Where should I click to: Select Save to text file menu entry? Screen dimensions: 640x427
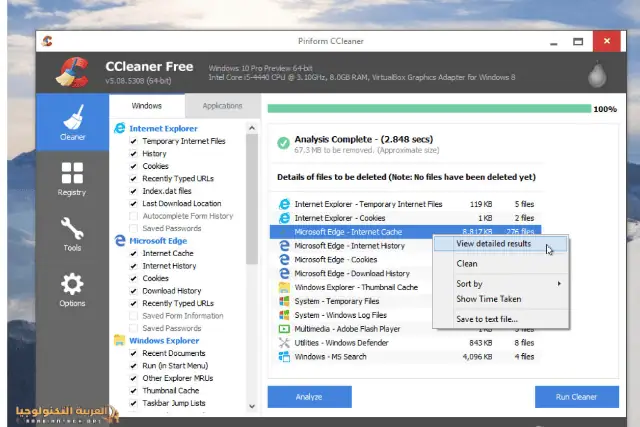pyautogui.click(x=500, y=319)
